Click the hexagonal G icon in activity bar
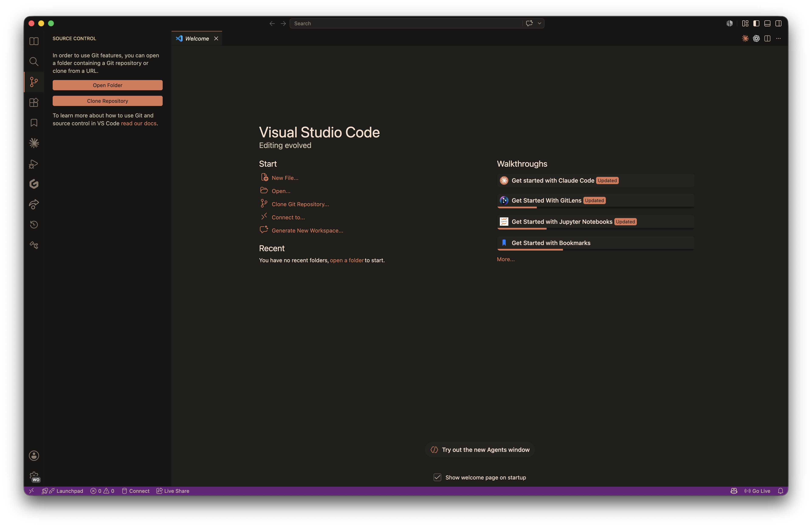This screenshot has width=812, height=527. click(x=34, y=184)
